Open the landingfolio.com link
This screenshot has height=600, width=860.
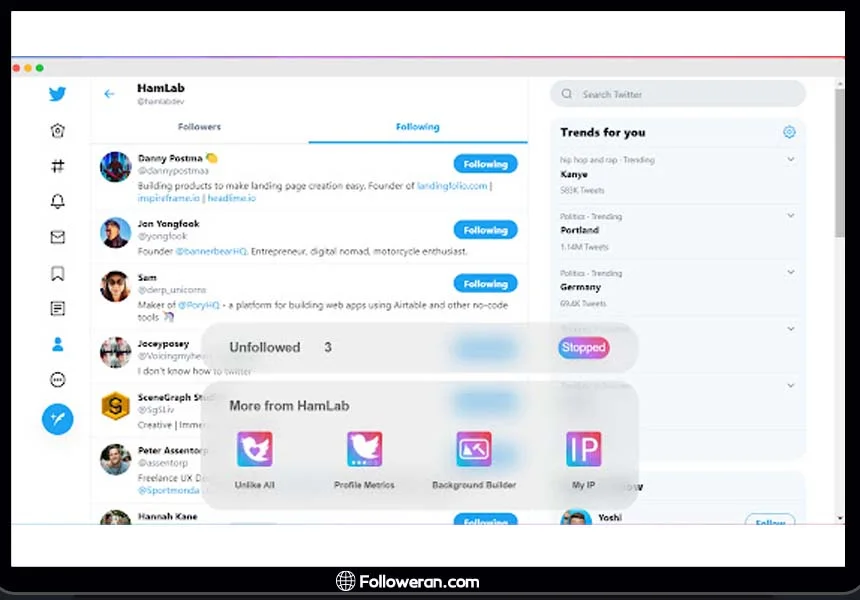click(452, 186)
